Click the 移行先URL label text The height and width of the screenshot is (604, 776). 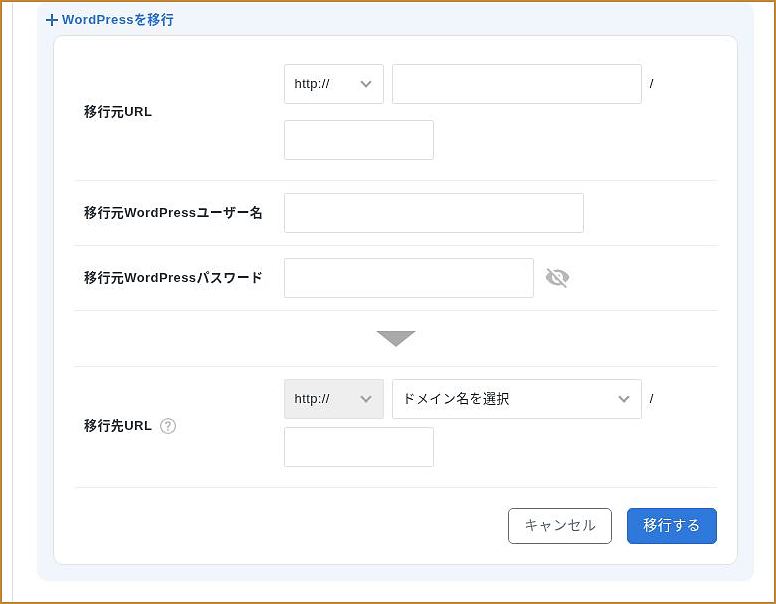[118, 426]
